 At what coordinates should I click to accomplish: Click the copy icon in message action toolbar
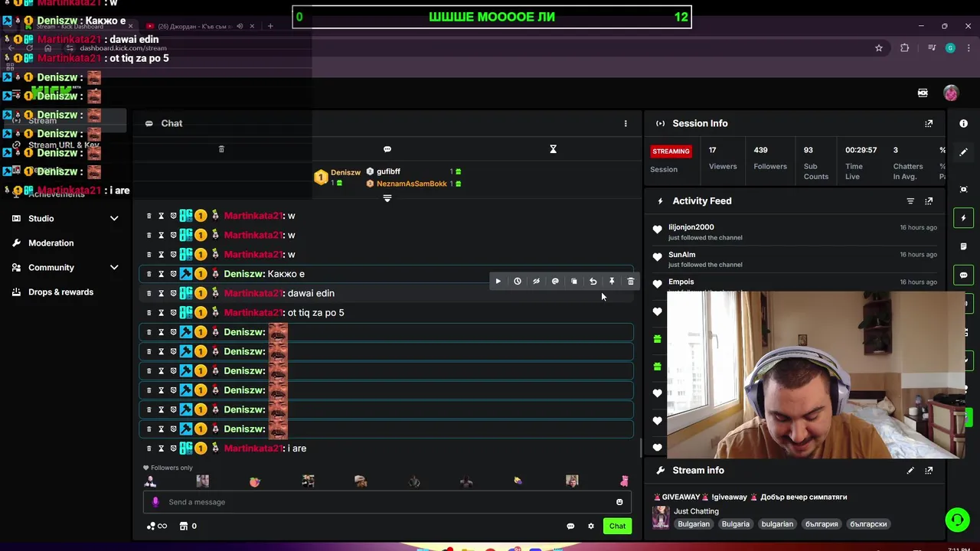[574, 282]
